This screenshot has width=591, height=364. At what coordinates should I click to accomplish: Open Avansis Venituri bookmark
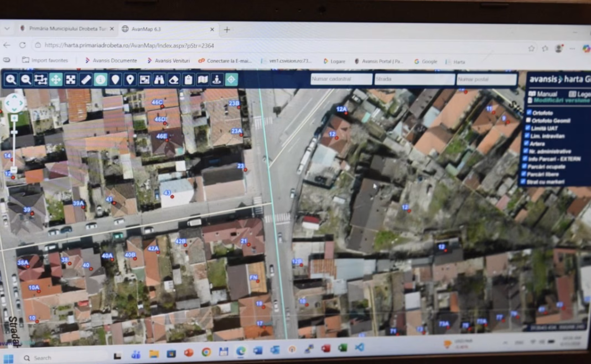168,61
